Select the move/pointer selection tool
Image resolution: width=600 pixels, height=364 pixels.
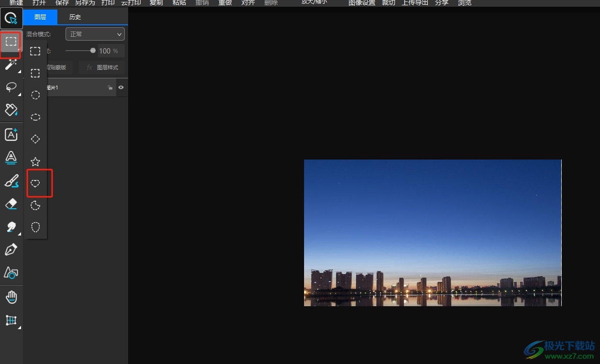(11, 19)
